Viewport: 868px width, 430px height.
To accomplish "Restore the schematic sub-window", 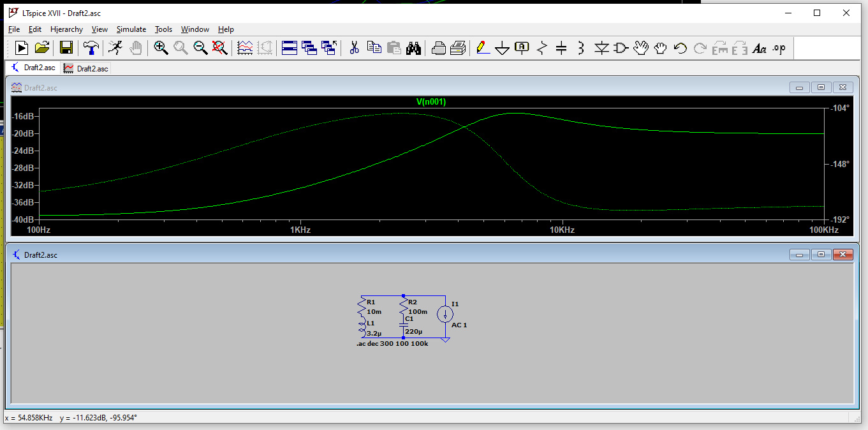I will point(821,255).
